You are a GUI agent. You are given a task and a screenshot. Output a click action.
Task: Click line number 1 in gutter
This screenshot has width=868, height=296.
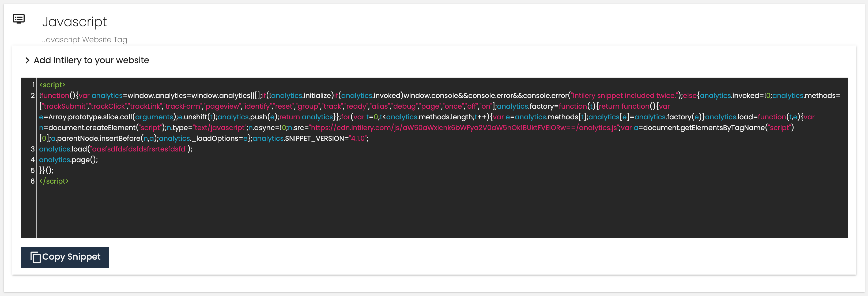click(33, 85)
